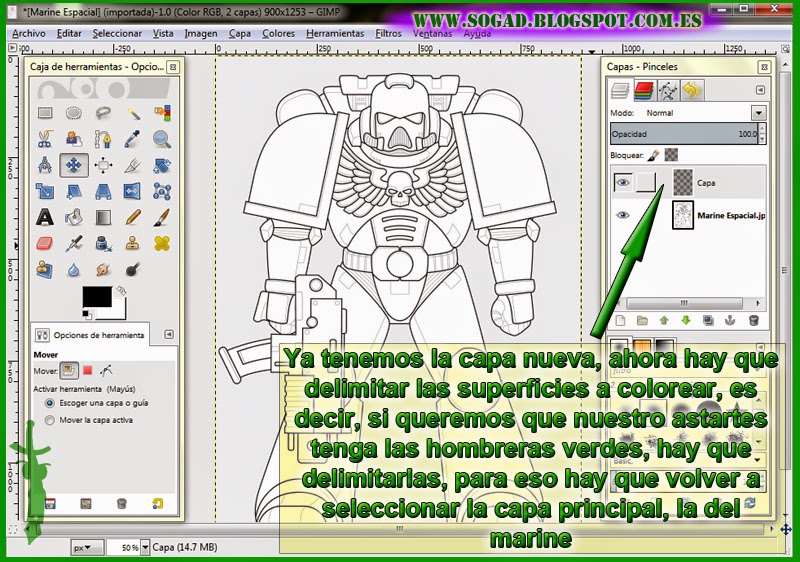Screen dimensions: 800x562
Task: Select the Move tool in toolbox
Action: pos(74,165)
